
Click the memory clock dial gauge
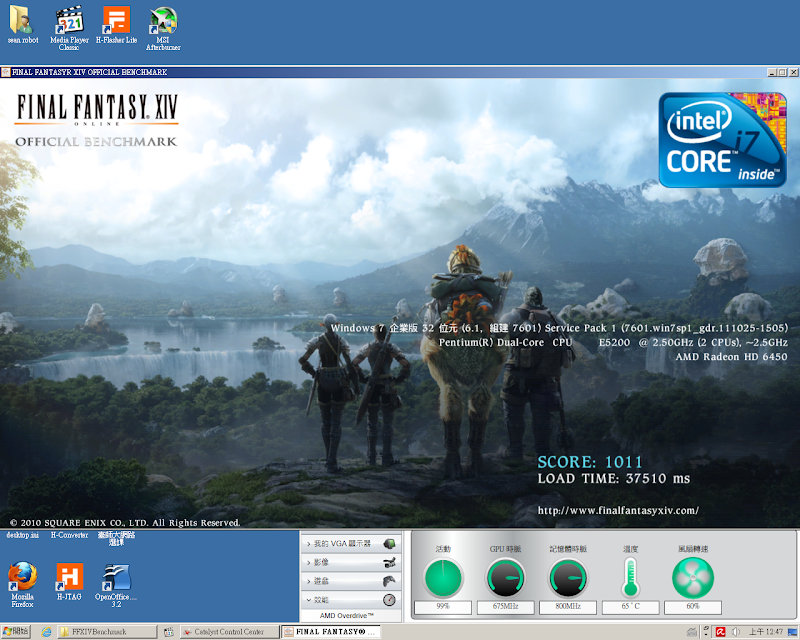pos(568,578)
